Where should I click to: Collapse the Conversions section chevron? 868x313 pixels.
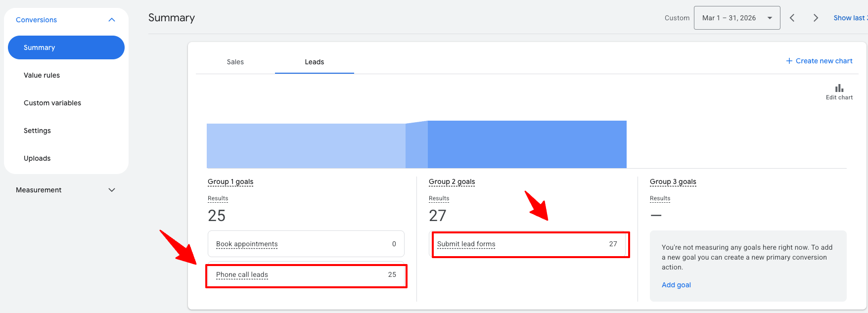tap(112, 20)
